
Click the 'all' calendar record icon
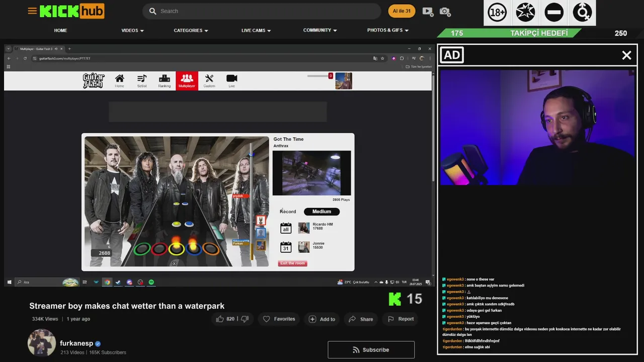tap(286, 228)
